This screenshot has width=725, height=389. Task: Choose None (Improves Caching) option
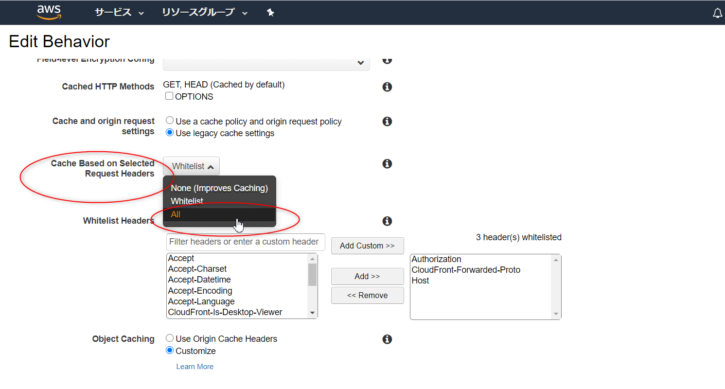[x=219, y=188]
